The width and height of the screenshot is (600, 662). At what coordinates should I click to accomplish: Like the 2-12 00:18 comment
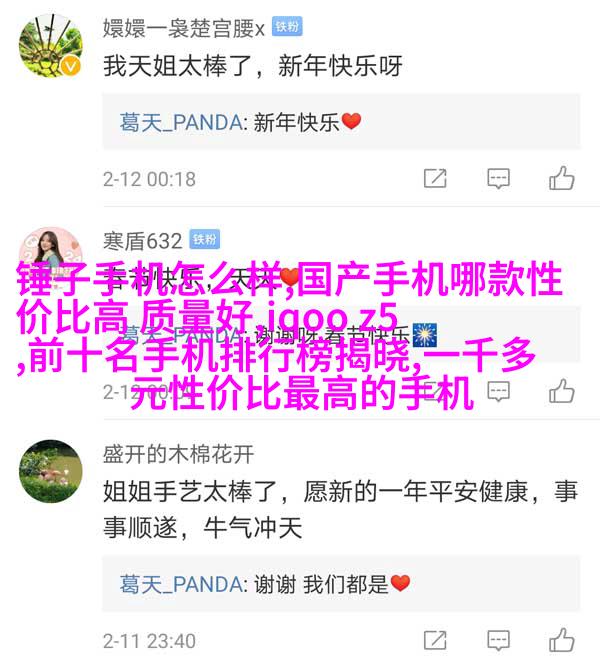pos(562,178)
